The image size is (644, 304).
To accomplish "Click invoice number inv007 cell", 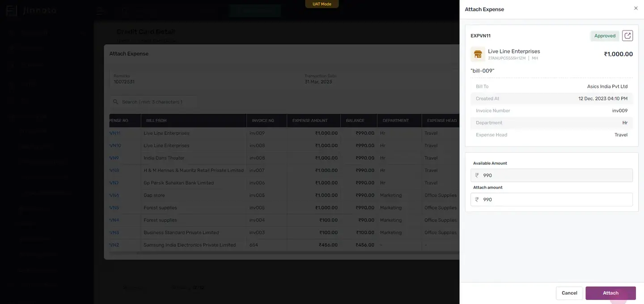I will (257, 171).
